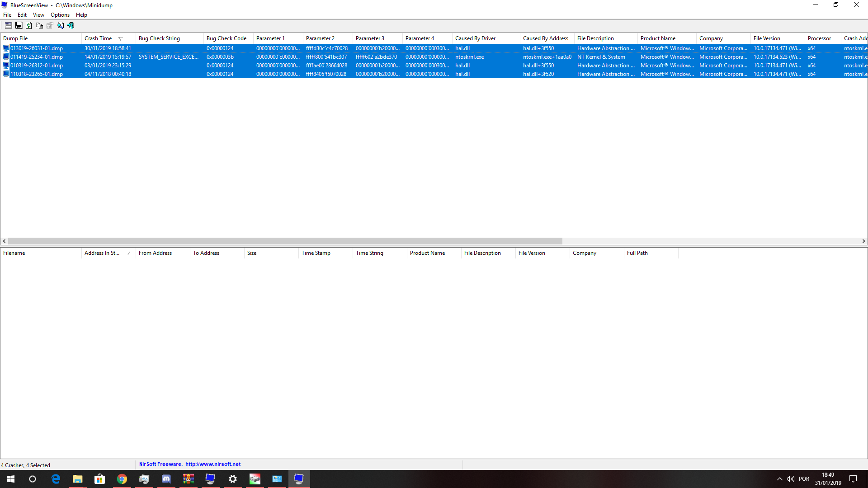
Task: Click the volume speaker tray icon
Action: tap(790, 479)
